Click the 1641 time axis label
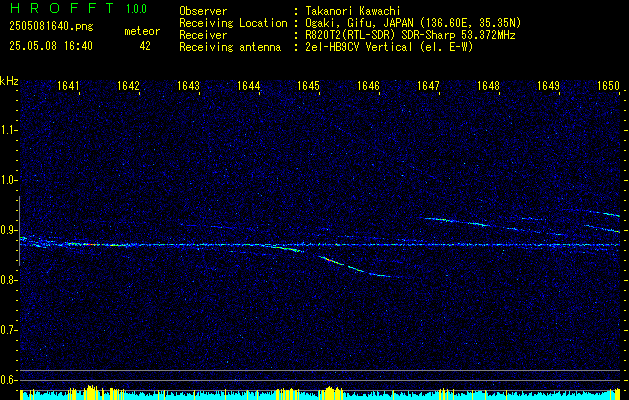This screenshot has height=400, width=629. tap(69, 85)
